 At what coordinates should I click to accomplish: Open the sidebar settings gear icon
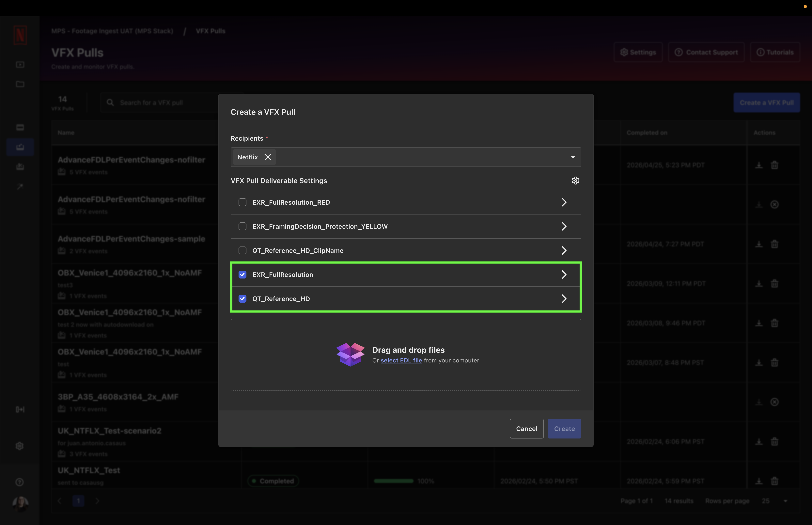(x=20, y=446)
